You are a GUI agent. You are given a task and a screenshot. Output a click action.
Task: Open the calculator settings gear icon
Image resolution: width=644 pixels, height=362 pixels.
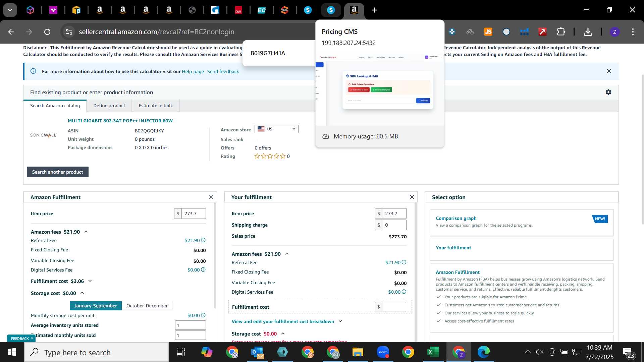tap(608, 92)
